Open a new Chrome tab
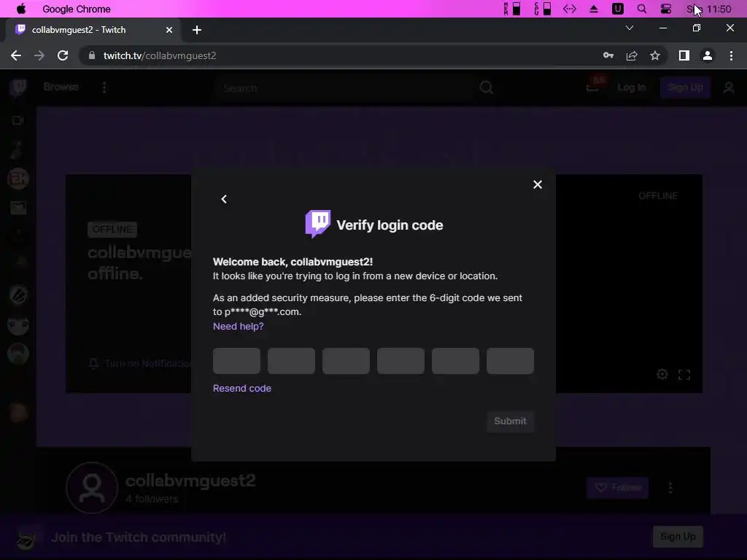The height and width of the screenshot is (560, 747). pyautogui.click(x=197, y=30)
